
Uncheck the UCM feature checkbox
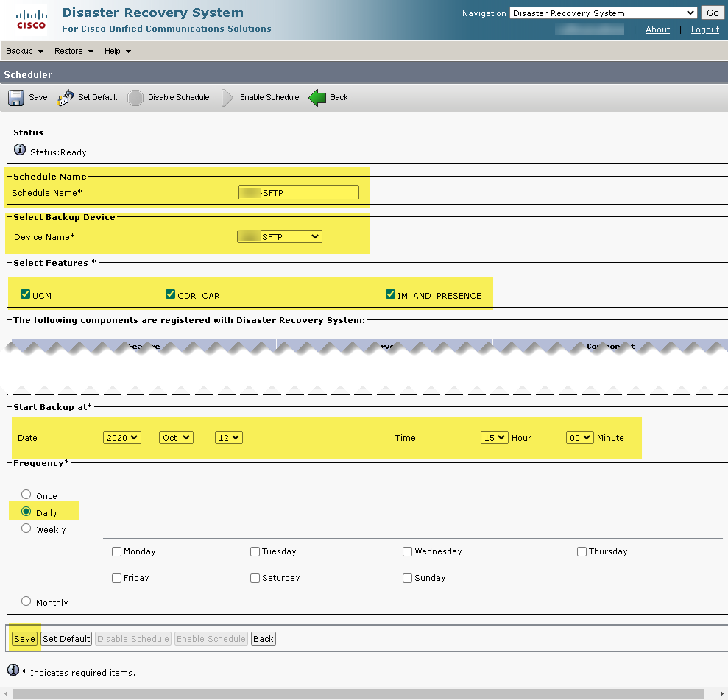(26, 294)
